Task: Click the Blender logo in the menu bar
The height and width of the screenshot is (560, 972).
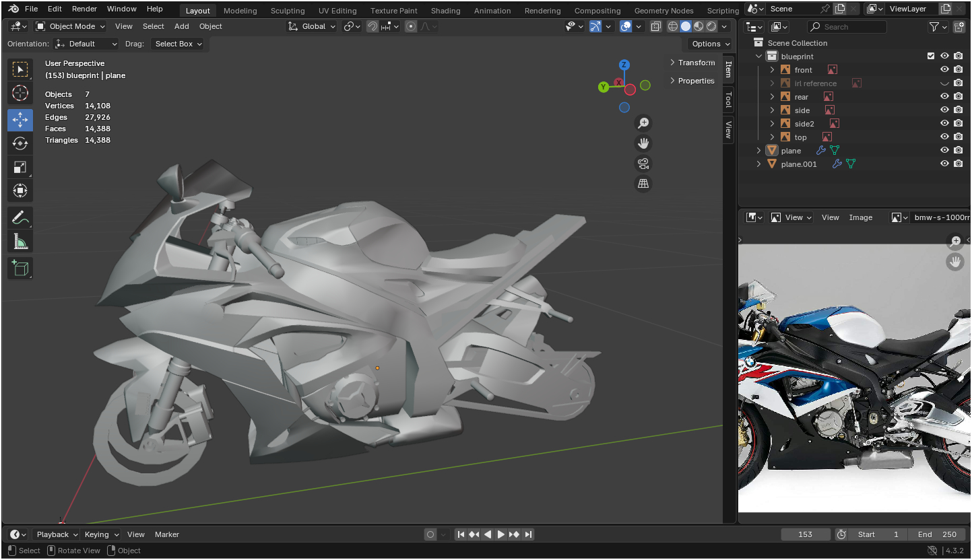Action: point(13,9)
